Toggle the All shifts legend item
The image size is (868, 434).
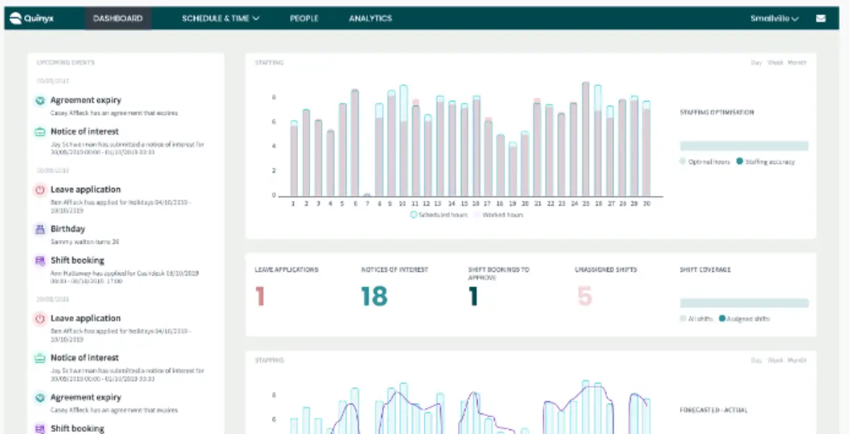tap(696, 319)
